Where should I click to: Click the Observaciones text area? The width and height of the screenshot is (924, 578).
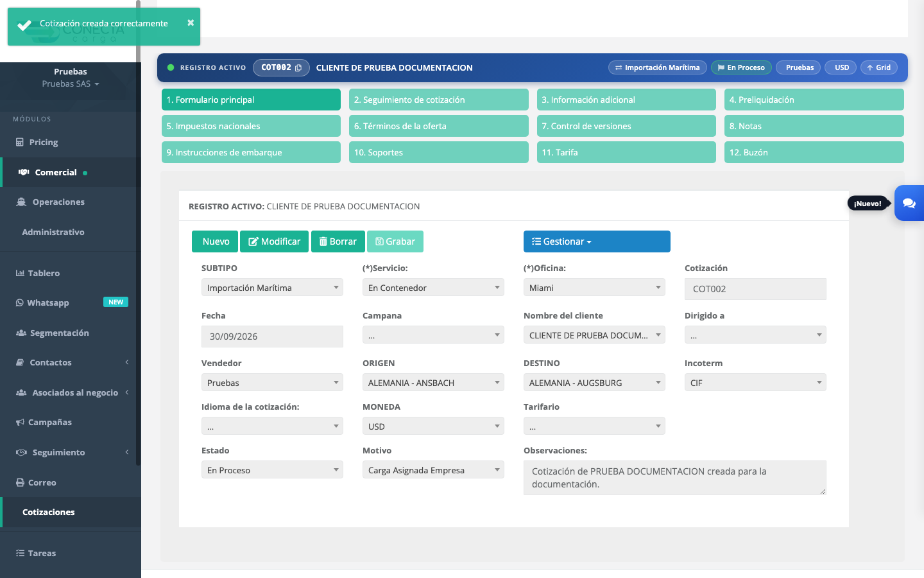tap(675, 478)
